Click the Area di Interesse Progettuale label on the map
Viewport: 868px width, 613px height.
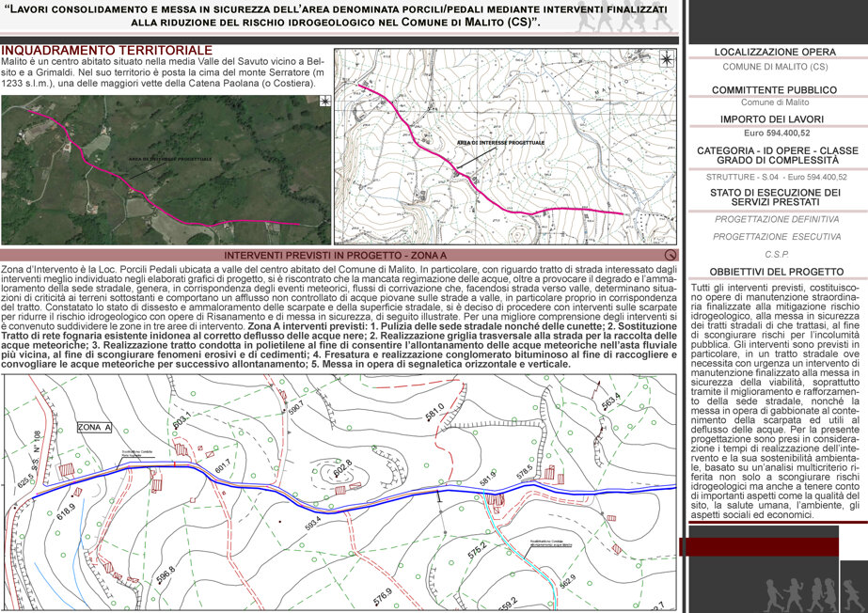[500, 143]
